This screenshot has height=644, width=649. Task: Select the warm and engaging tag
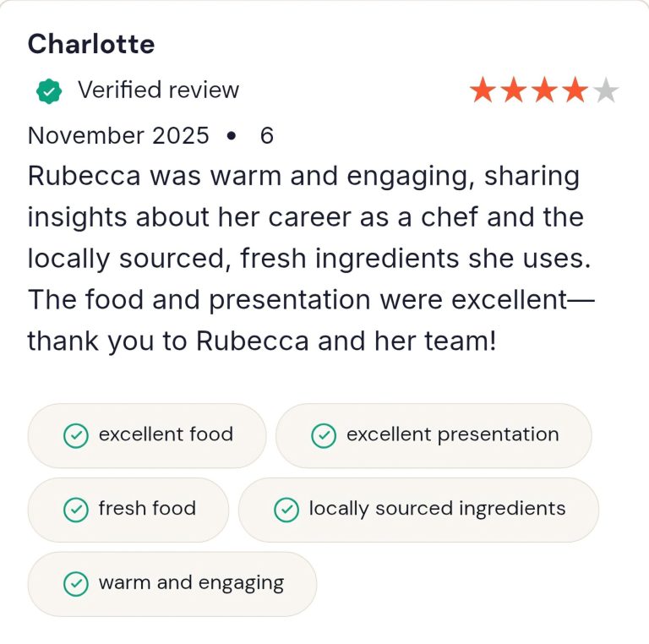pos(172,584)
